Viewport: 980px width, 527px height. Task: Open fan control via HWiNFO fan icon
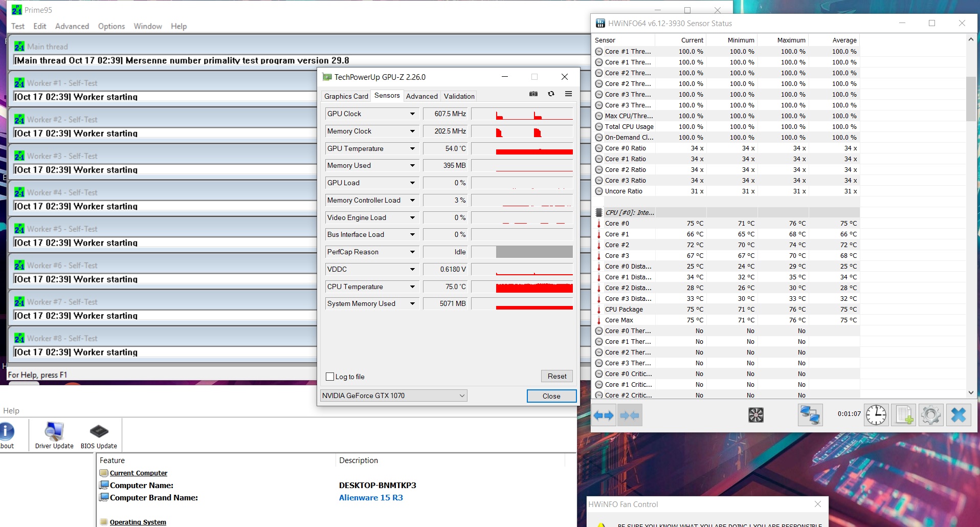755,415
